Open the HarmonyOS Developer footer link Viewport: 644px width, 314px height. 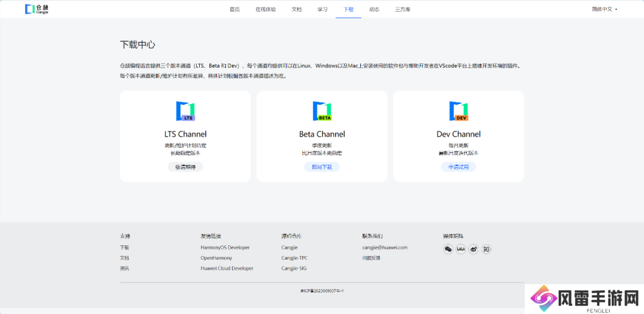click(225, 247)
